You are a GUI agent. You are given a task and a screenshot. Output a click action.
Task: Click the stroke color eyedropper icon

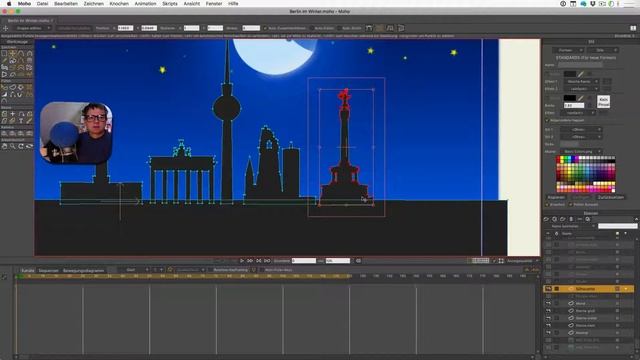pyautogui.click(x=581, y=98)
